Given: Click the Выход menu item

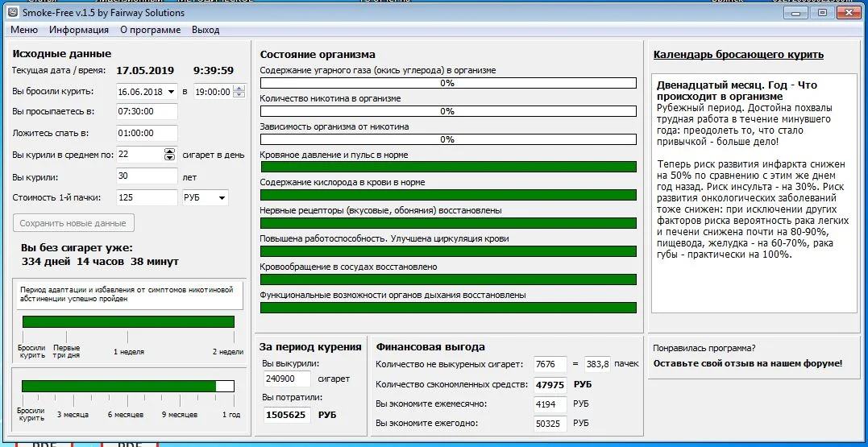Looking at the screenshot, I should click(206, 30).
